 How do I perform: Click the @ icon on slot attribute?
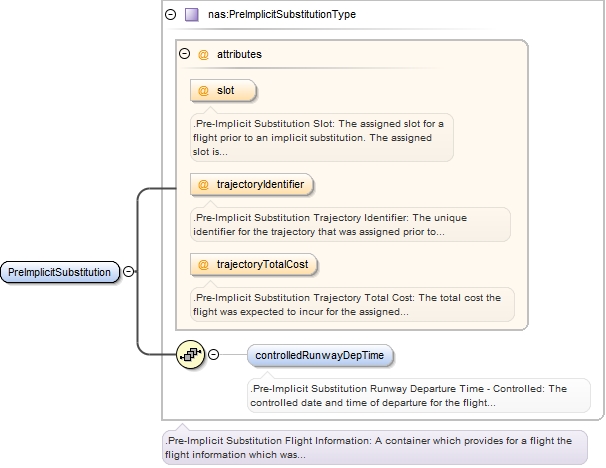[x=203, y=91]
